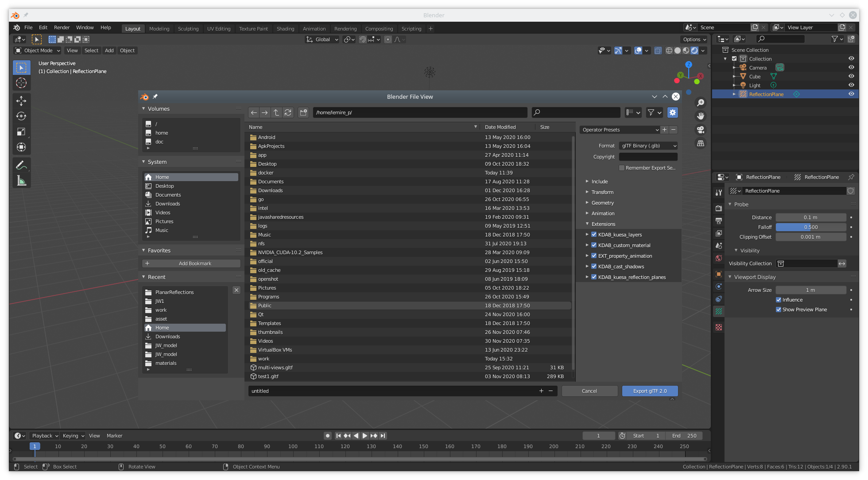
Task: Uncheck KDAB_cast_shadows extension
Action: 594,267
